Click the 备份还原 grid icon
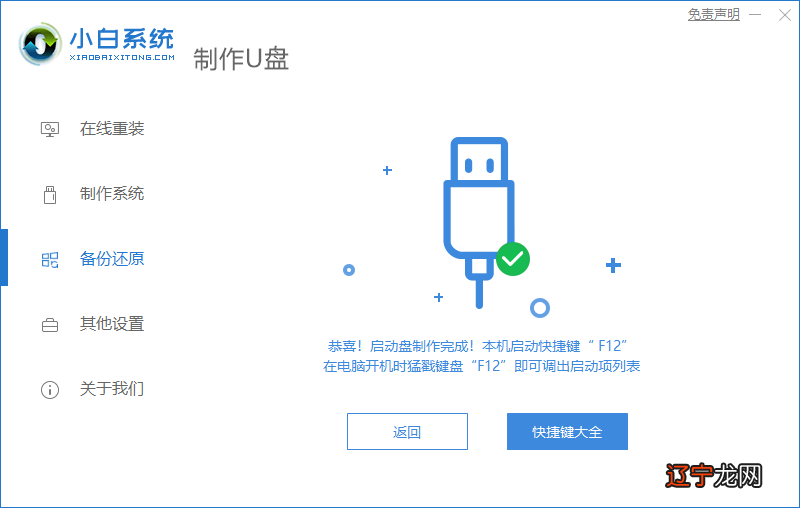This screenshot has height=508, width=800. pos(49,260)
